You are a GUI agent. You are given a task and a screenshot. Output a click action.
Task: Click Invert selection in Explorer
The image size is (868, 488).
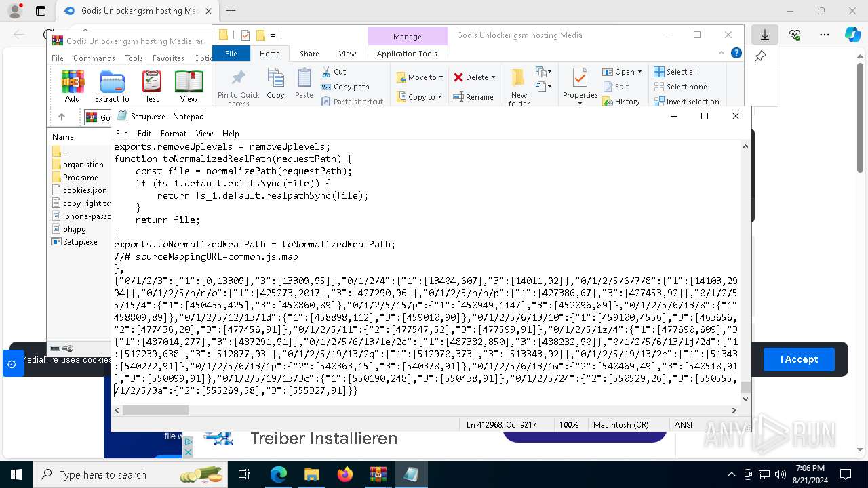(686, 102)
